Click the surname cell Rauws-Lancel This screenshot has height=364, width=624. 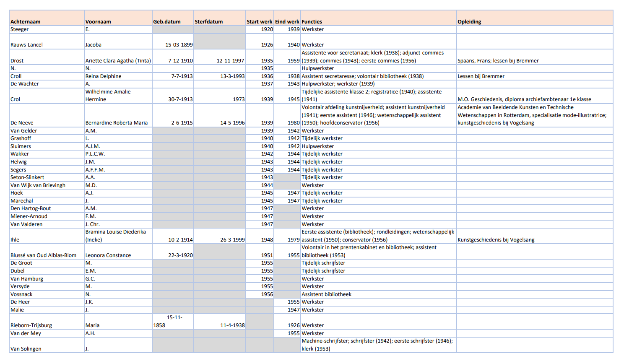point(27,45)
